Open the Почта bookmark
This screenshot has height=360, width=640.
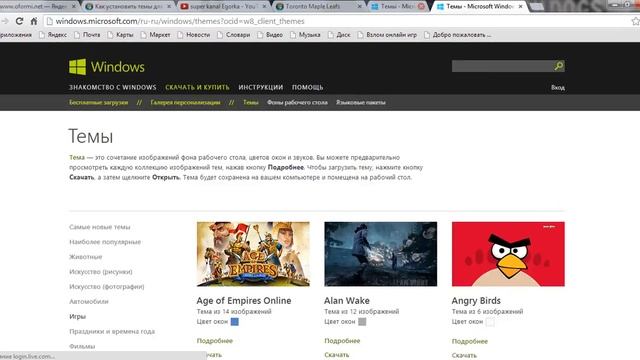(x=87, y=35)
